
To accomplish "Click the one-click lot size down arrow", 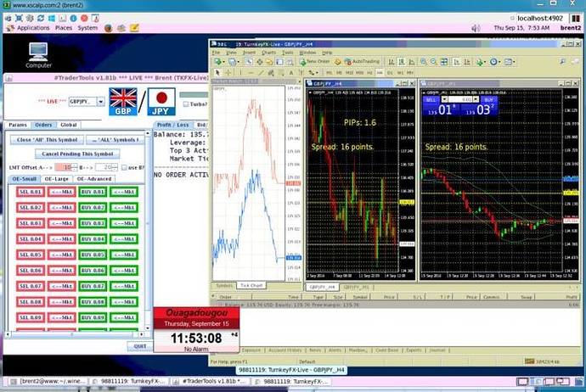I will [x=444, y=99].
